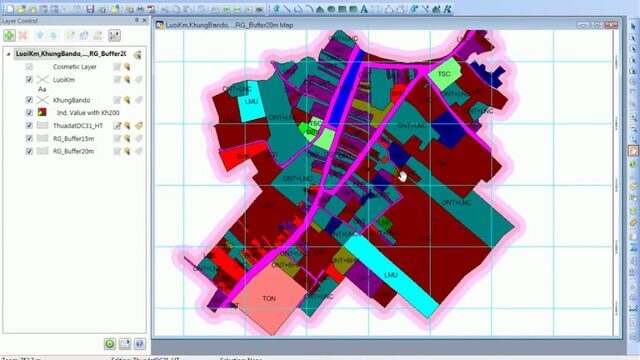Uncheck visibility of LuoiKm layer
Viewport: 640px width, 360px height.
click(x=29, y=79)
